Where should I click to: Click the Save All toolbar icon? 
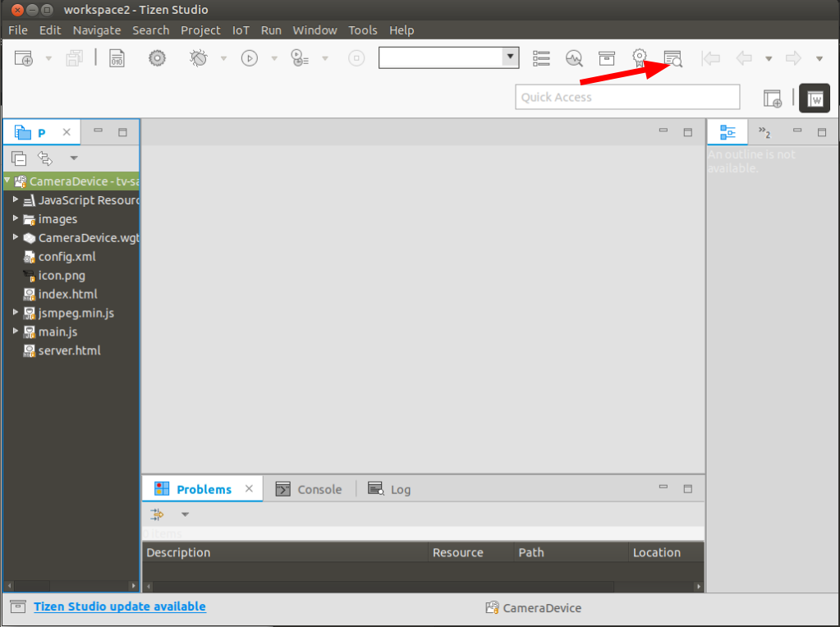(75, 57)
